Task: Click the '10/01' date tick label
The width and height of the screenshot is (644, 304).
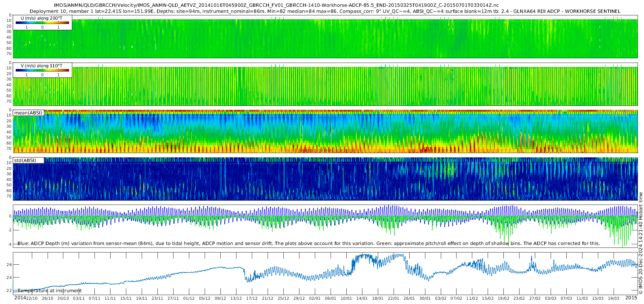Action: point(346,298)
